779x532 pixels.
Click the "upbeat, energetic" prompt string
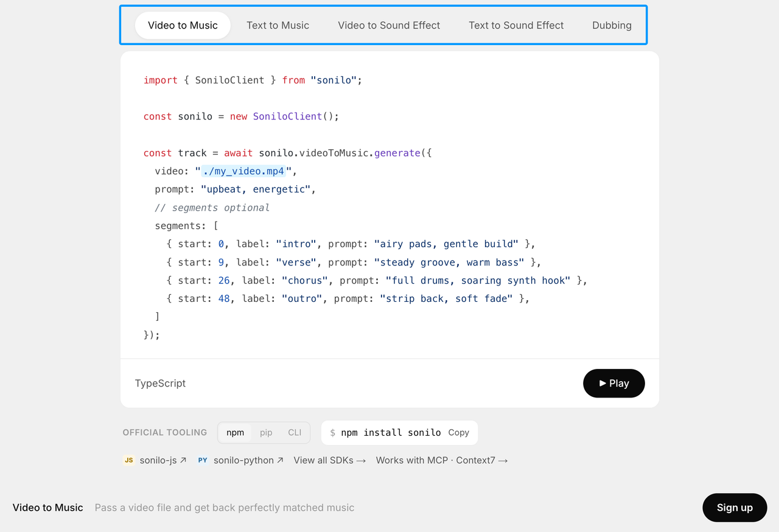[x=256, y=189]
